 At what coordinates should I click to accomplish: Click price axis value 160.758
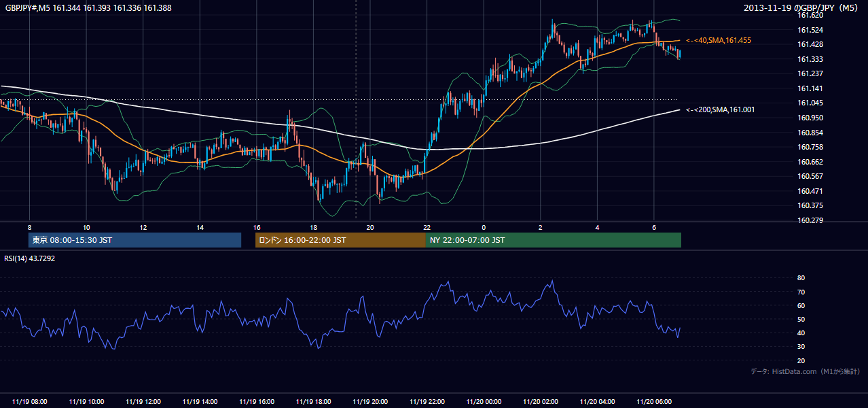(810, 147)
